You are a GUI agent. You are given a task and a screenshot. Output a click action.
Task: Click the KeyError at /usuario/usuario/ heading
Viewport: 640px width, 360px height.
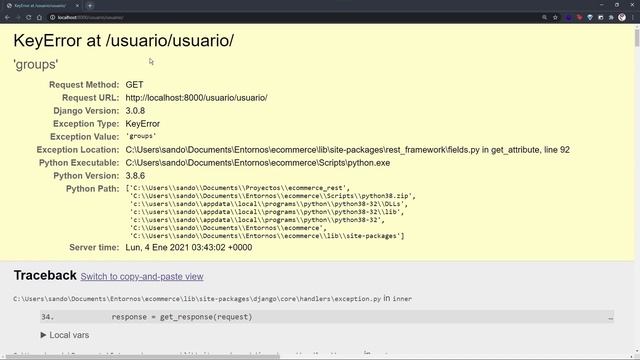[124, 41]
